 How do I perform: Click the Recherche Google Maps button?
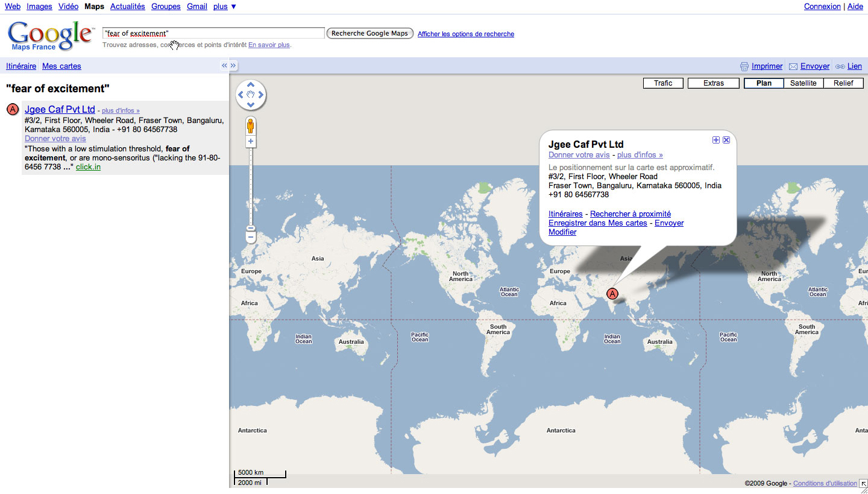point(370,33)
